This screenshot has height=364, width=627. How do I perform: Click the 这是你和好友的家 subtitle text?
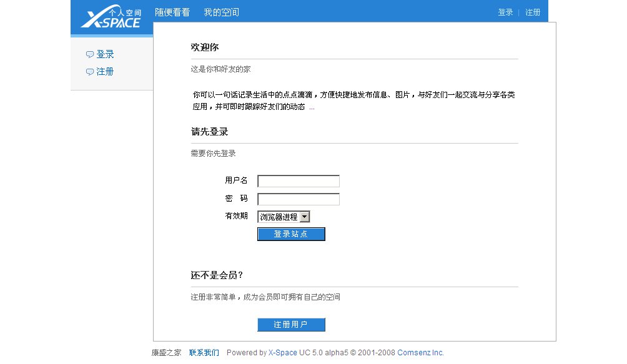[220, 69]
